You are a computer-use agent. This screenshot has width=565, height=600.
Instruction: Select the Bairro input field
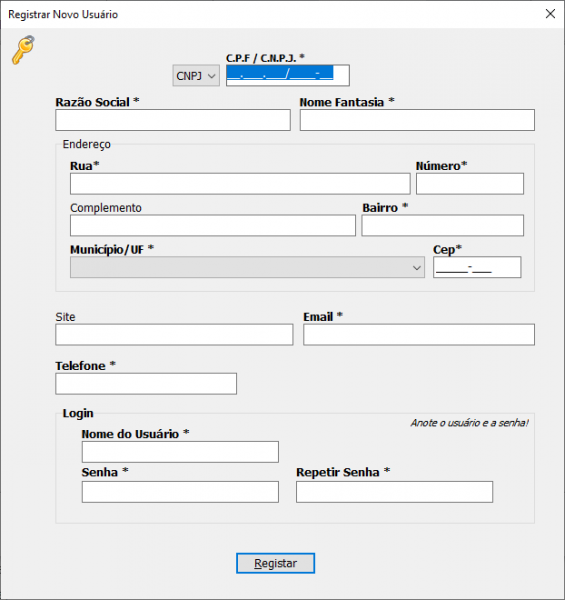(x=443, y=225)
